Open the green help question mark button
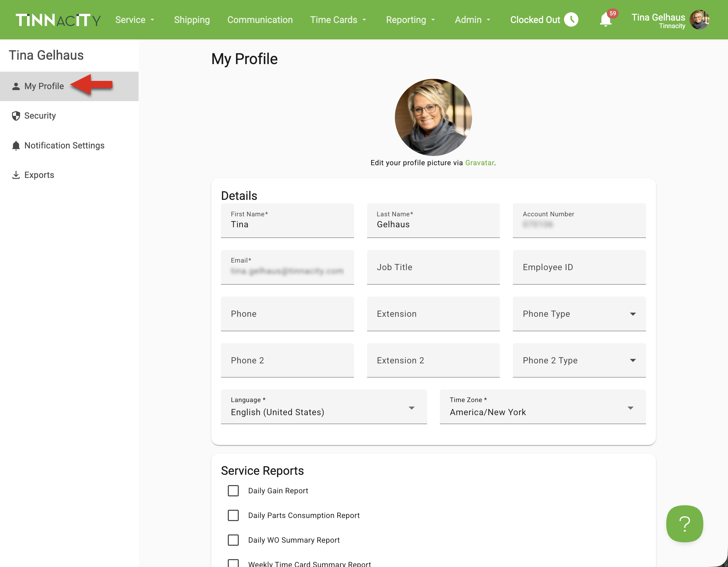728x567 pixels. (684, 523)
